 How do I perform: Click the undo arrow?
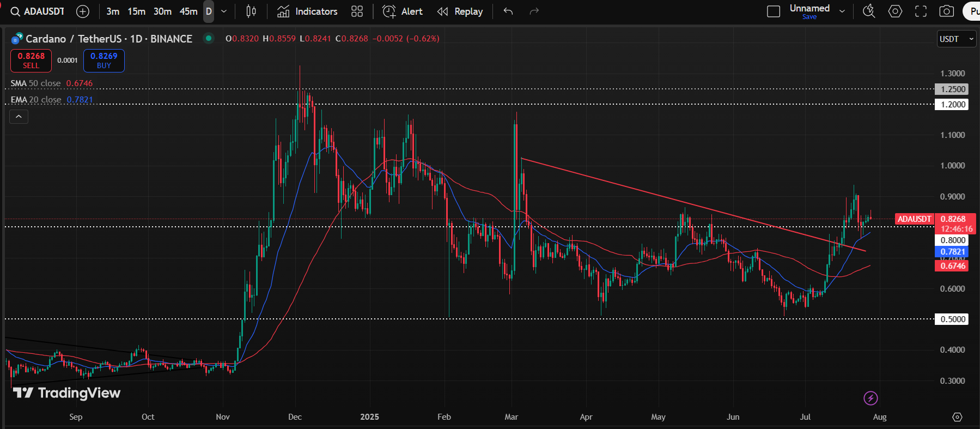(508, 11)
